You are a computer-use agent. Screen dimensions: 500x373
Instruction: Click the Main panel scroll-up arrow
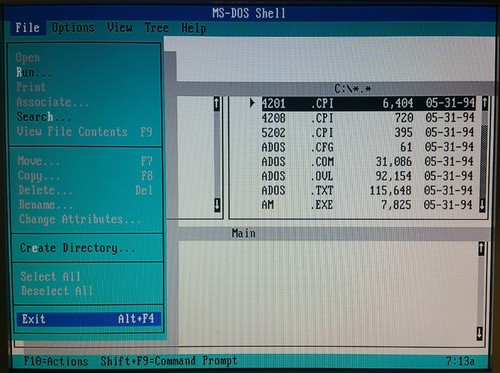[x=481, y=249]
